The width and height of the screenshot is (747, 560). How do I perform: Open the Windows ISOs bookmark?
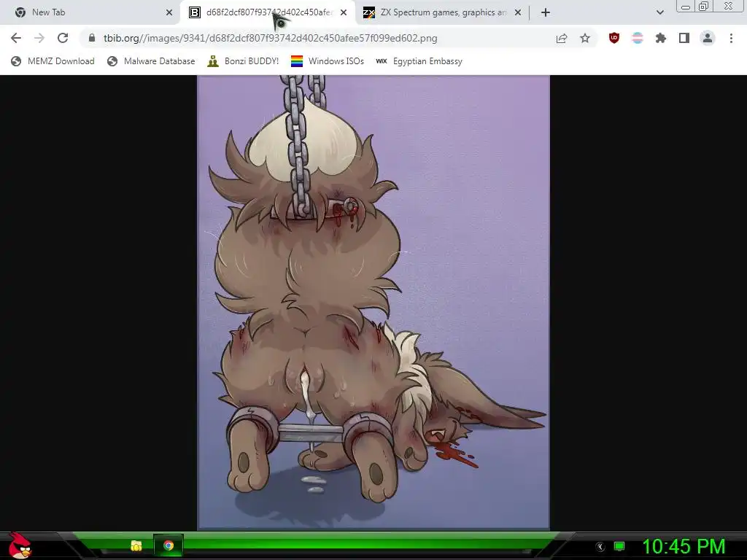coord(328,61)
